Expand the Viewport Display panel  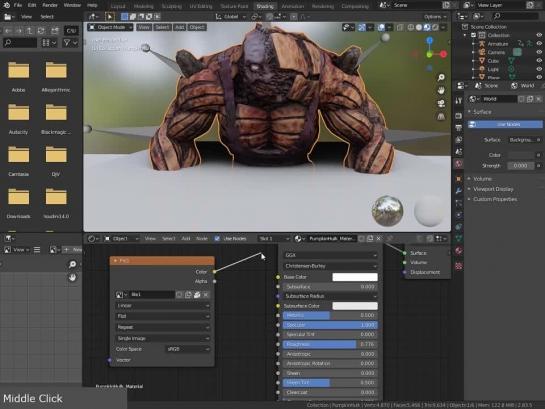[x=493, y=189]
